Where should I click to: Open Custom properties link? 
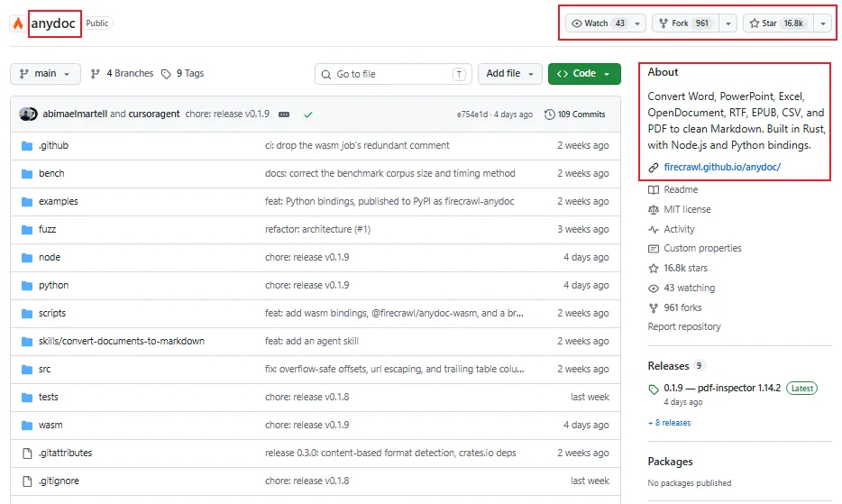click(702, 248)
